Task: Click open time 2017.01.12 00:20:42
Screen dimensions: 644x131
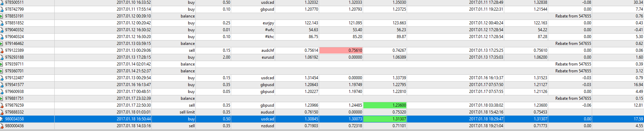Action: 134,23
